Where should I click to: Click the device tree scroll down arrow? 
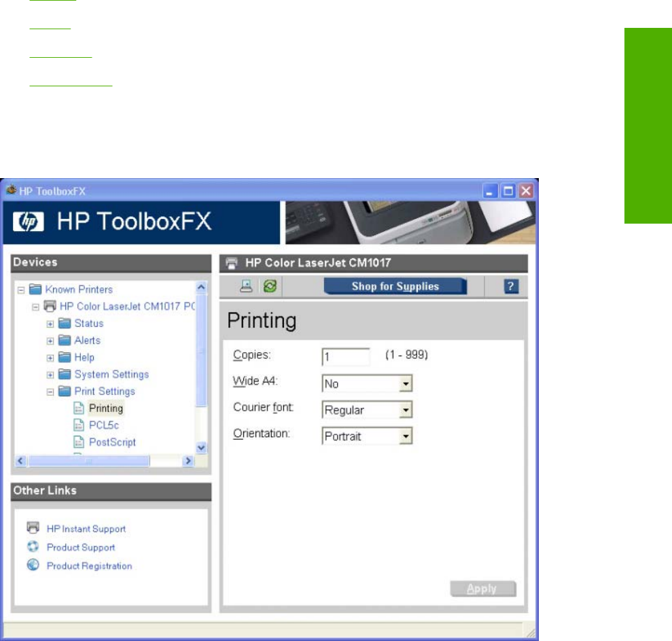pyautogui.click(x=201, y=448)
